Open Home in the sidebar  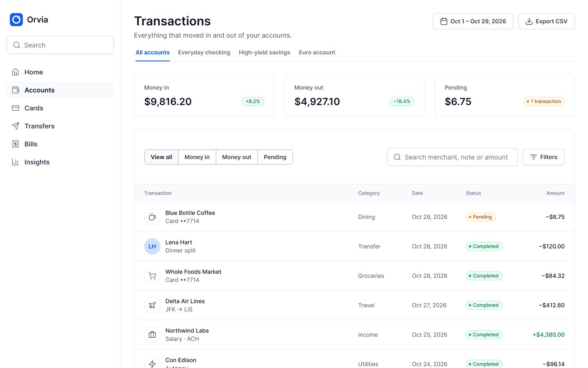click(x=60, y=72)
